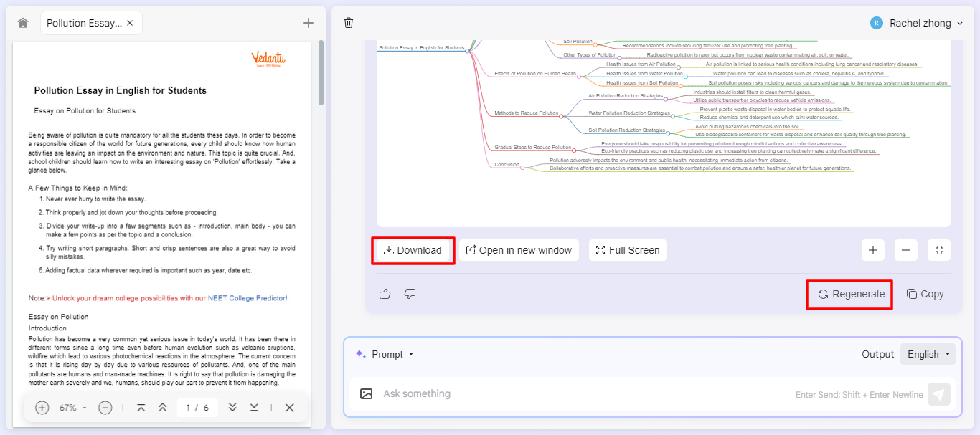Focus the Ask something input field

[x=574, y=393]
